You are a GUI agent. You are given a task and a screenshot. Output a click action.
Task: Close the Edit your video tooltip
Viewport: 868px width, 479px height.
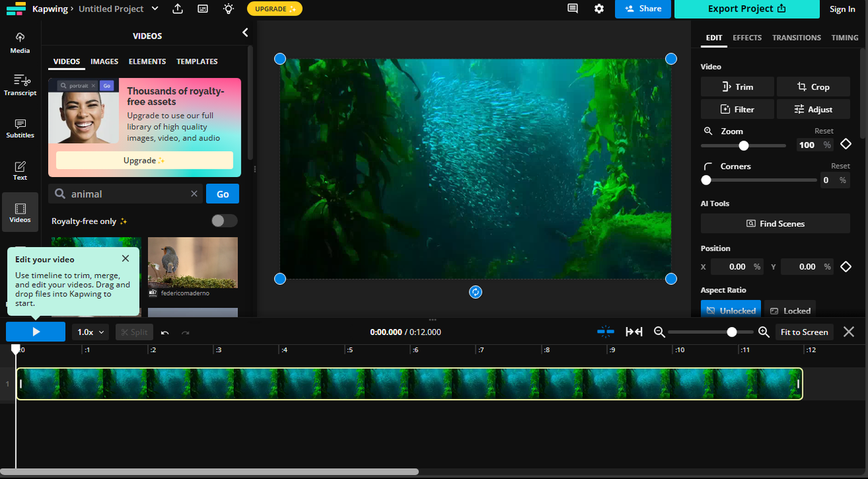click(x=125, y=258)
